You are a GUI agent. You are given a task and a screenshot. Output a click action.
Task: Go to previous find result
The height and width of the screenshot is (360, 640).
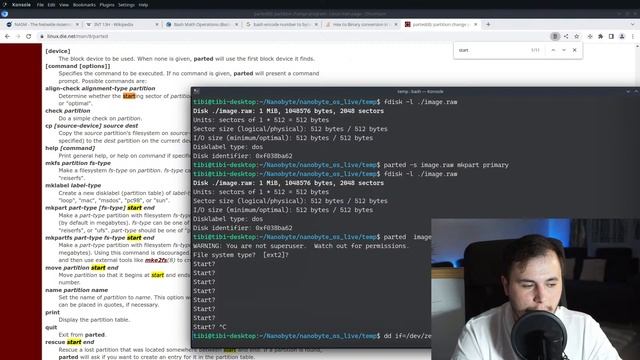(x=553, y=50)
